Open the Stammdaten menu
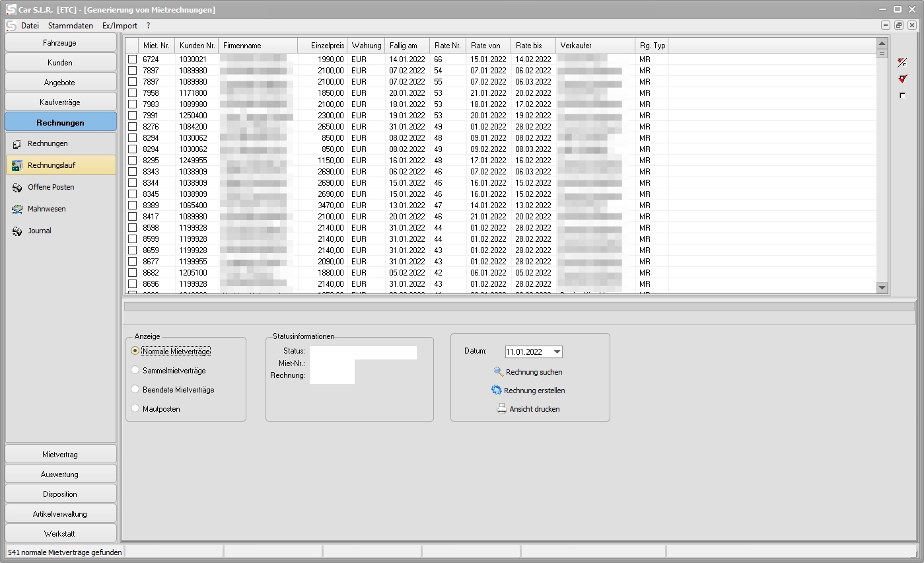The height and width of the screenshot is (563, 924). point(71,26)
